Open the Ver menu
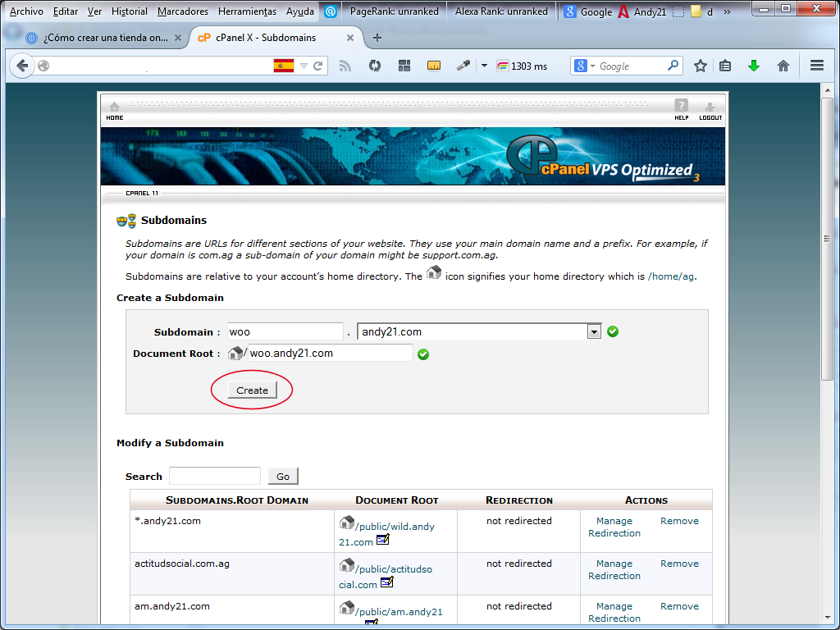The width and height of the screenshot is (840, 630). (94, 11)
